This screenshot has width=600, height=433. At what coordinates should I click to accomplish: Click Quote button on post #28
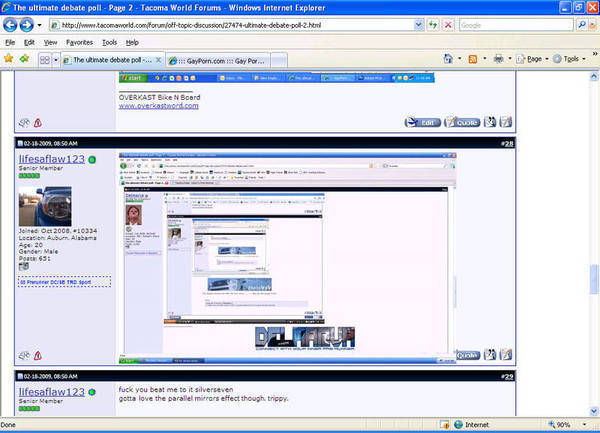coord(468,355)
